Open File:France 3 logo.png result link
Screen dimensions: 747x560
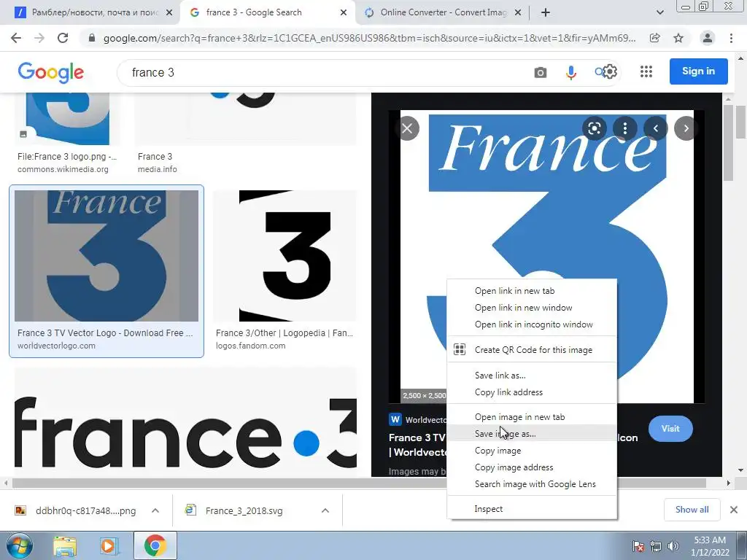click(x=66, y=157)
